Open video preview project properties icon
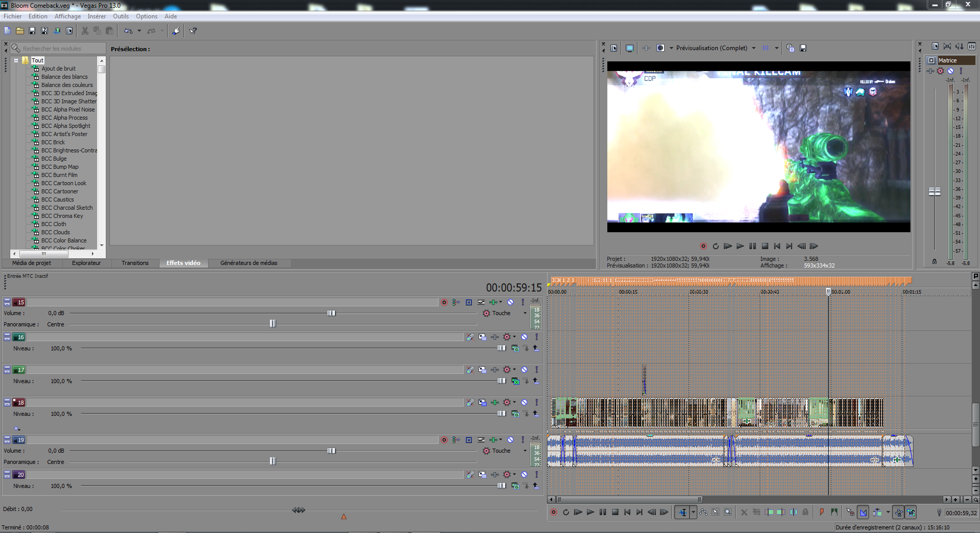This screenshot has width=980, height=533. 614,48
